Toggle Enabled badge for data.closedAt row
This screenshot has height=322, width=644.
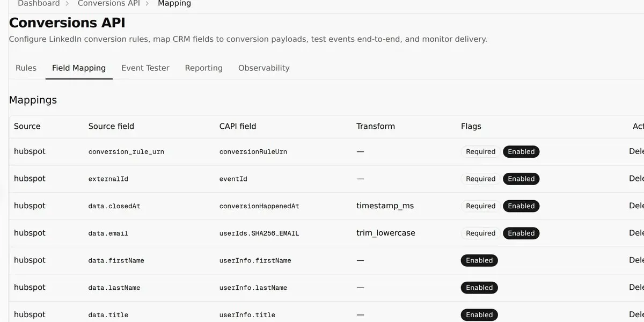[521, 206]
